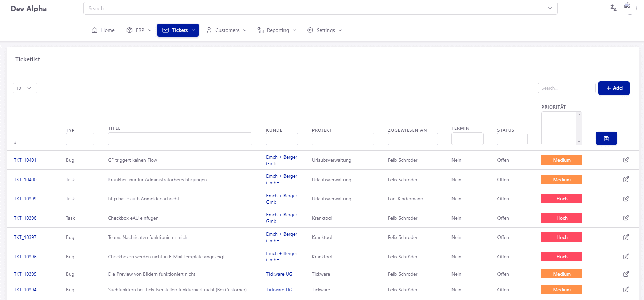Click Hoch priority badge of TKT_10399
The height and width of the screenshot is (300, 644).
[x=562, y=199]
